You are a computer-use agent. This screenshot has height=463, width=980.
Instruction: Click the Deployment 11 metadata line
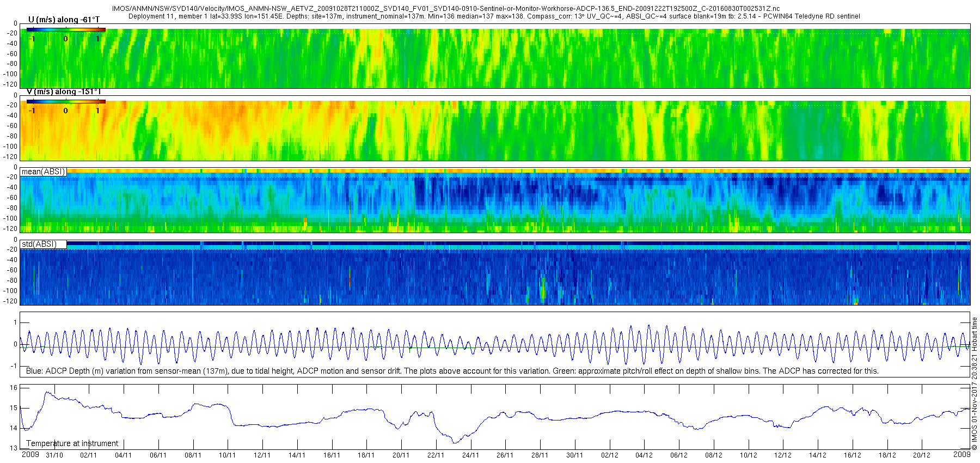494,16
